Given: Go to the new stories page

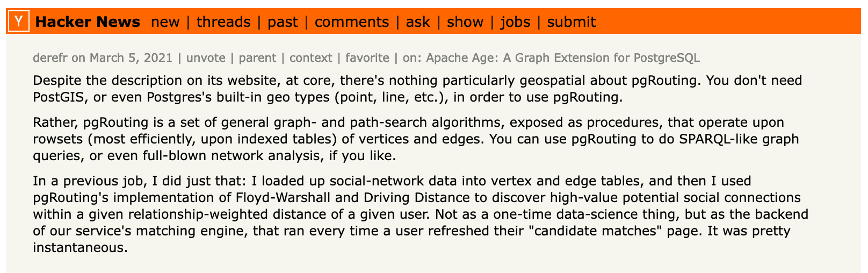Looking at the screenshot, I should [165, 22].
